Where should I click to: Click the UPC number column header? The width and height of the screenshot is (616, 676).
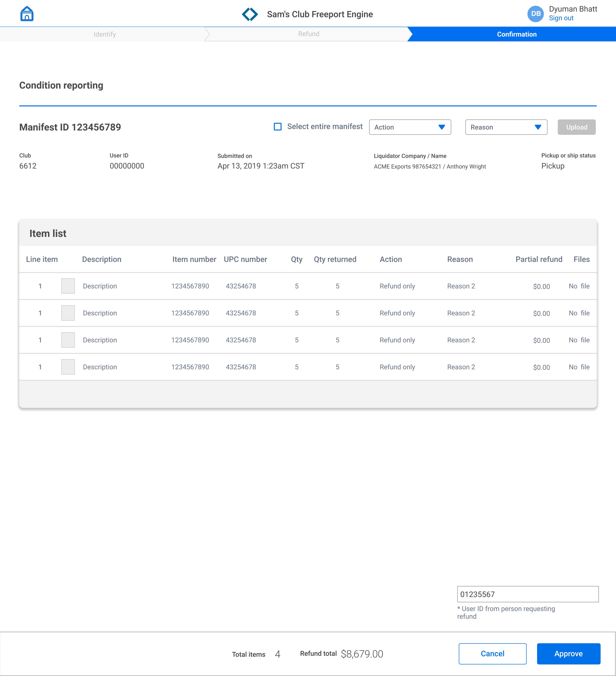click(x=245, y=259)
